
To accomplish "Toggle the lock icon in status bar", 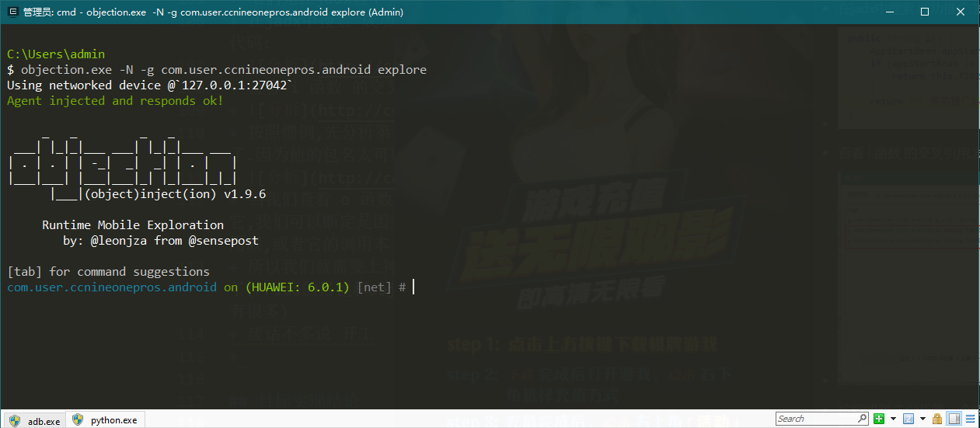I will 937,419.
